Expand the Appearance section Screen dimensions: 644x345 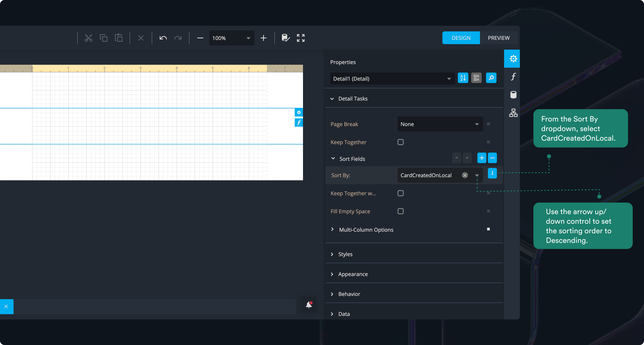point(332,274)
